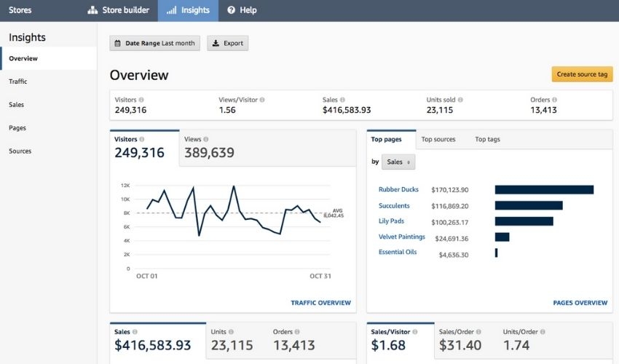Open Sales in the sidebar
The width and height of the screenshot is (619, 364).
tap(17, 105)
